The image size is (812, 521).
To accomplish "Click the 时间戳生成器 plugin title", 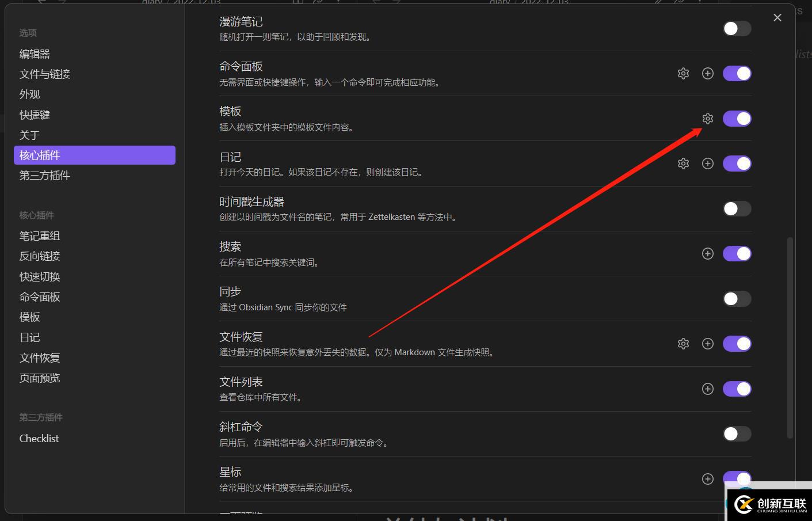I will coord(251,202).
